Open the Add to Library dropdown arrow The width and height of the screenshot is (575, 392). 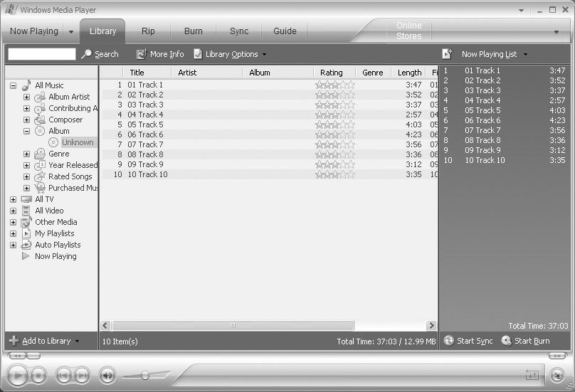77,341
